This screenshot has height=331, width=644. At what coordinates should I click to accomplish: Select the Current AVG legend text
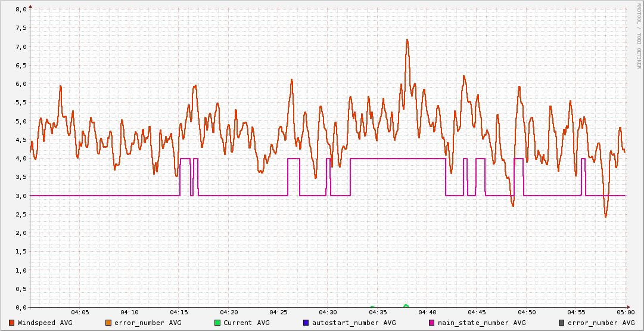(246, 323)
